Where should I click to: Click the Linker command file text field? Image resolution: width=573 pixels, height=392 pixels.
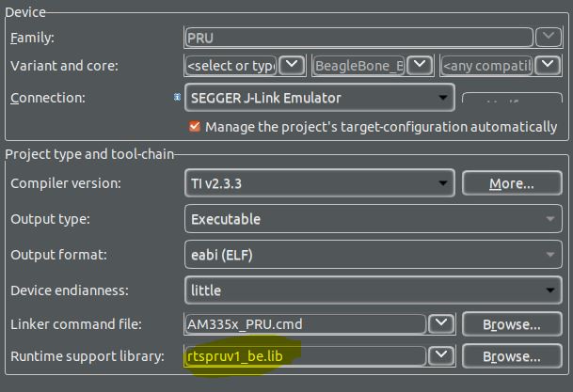click(306, 324)
